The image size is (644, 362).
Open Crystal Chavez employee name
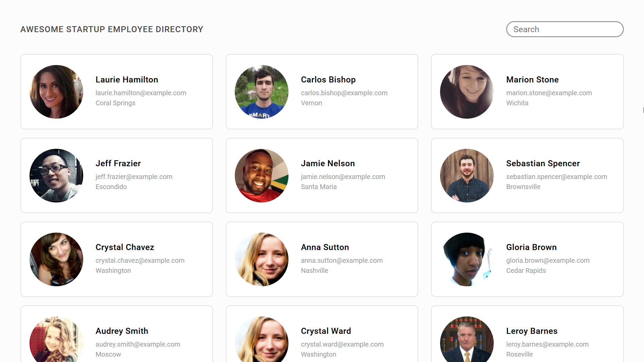125,247
